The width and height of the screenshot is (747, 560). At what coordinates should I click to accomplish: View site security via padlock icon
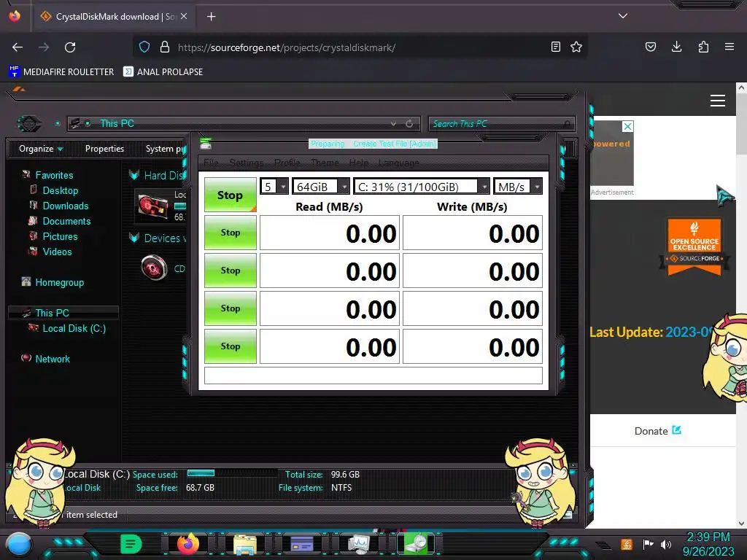click(165, 47)
